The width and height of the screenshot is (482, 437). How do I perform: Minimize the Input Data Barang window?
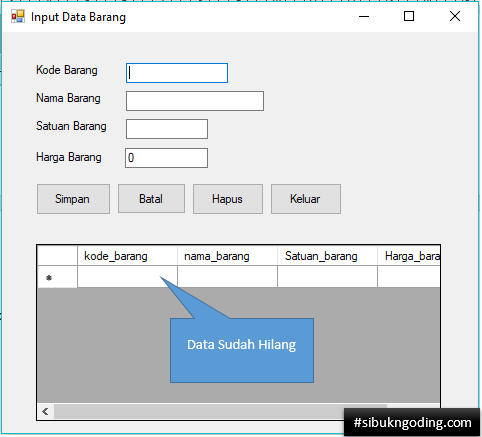(x=364, y=16)
